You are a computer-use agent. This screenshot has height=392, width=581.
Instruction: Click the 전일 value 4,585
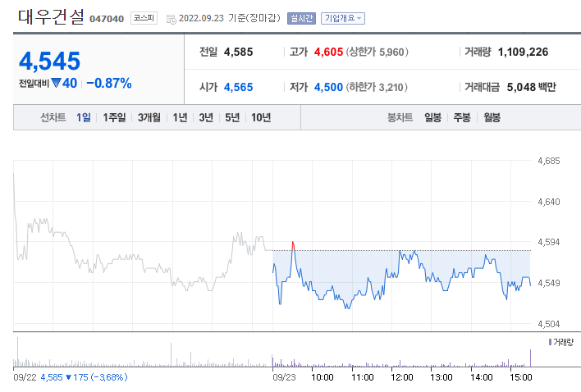click(x=238, y=52)
